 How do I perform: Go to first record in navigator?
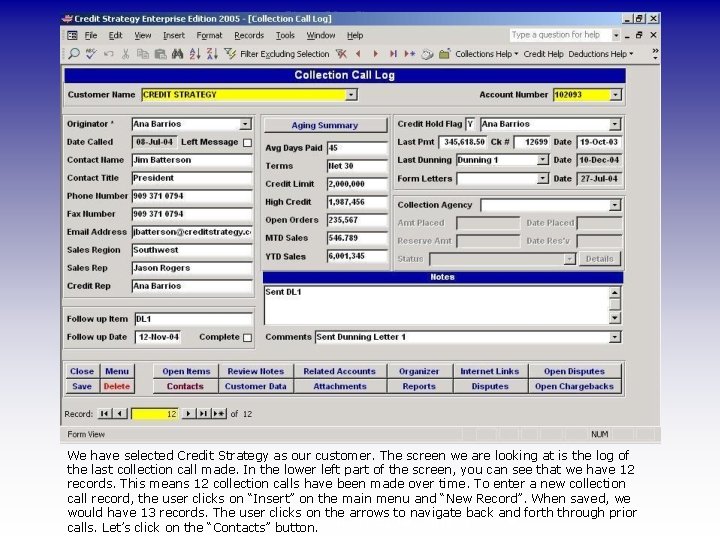(x=105, y=413)
